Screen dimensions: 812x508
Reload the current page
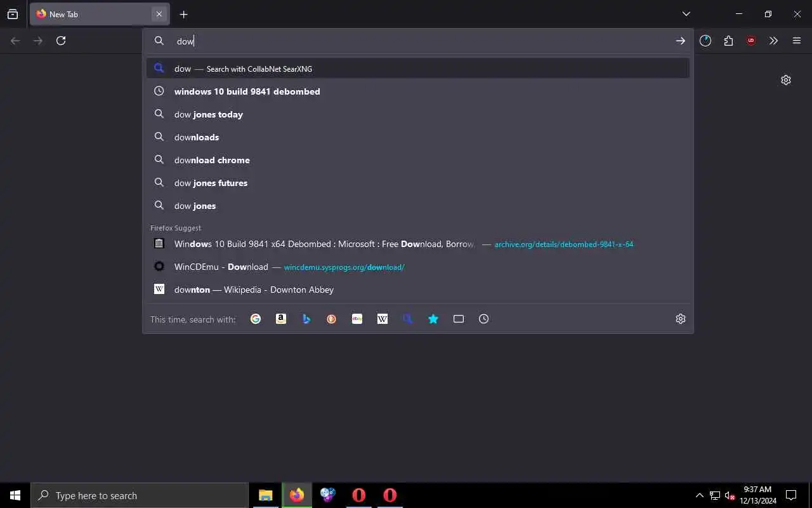pos(61,41)
